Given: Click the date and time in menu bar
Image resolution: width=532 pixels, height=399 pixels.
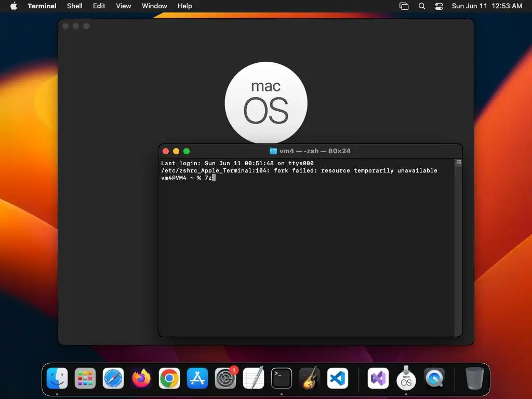Looking at the screenshot, I should click(487, 6).
